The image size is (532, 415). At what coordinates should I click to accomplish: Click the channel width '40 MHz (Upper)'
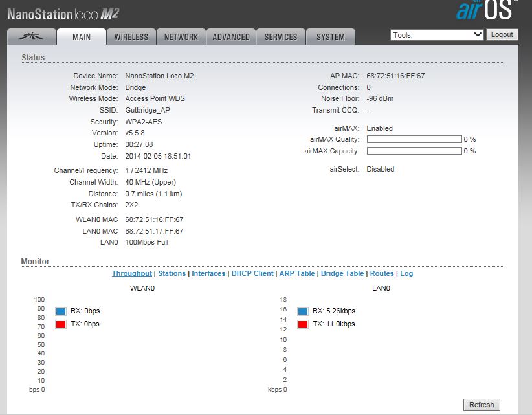click(151, 182)
